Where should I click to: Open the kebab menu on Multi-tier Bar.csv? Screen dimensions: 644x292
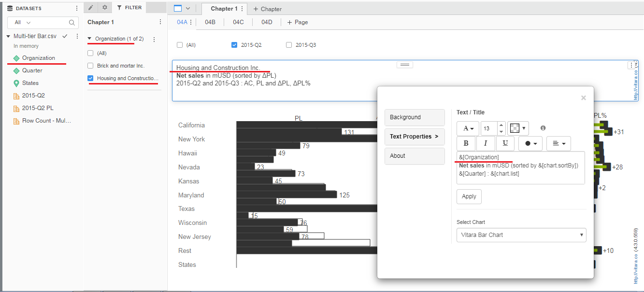(77, 36)
